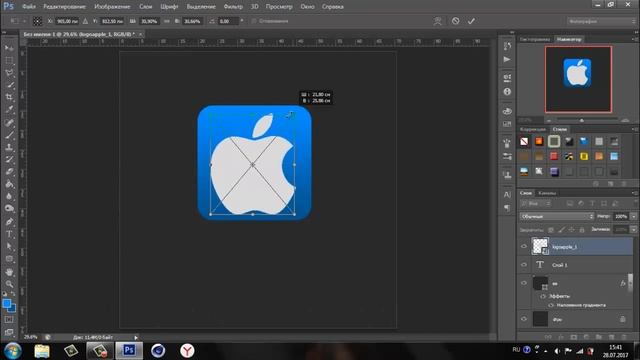Screen dimensions: 640x360
Task: Cancel the transform with the circle-slash icon
Action: tap(456, 21)
